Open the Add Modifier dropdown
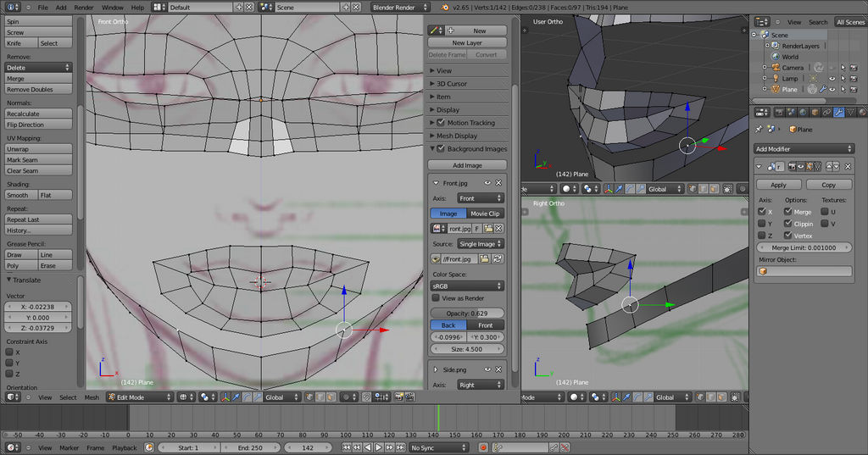This screenshot has height=455, width=868. pyautogui.click(x=804, y=148)
